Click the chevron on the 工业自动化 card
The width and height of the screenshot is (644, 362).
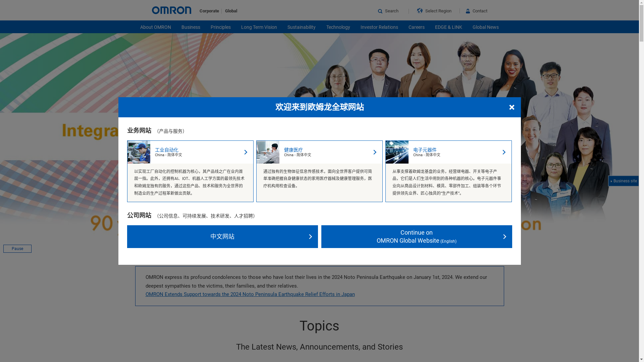point(246,152)
